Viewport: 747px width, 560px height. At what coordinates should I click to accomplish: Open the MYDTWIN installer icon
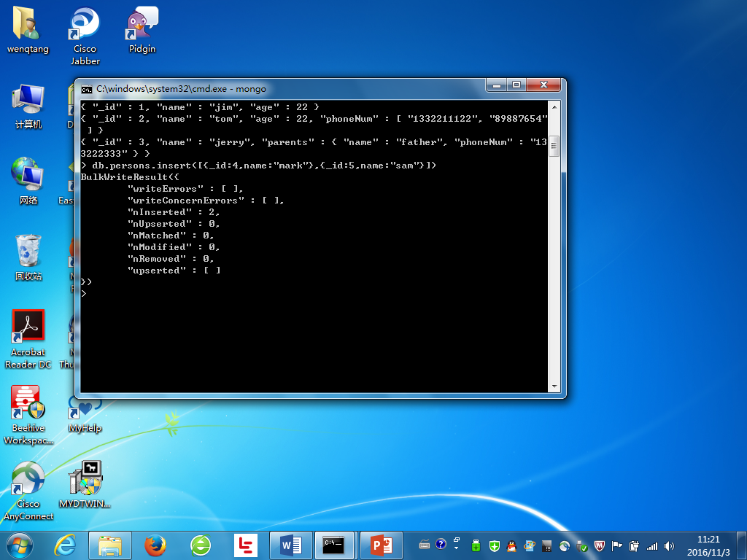pos(85,484)
